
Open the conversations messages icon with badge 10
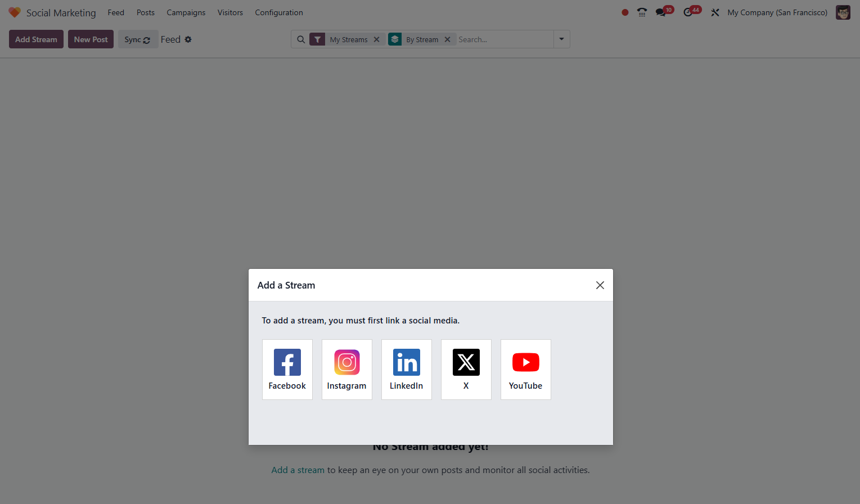pos(664,11)
